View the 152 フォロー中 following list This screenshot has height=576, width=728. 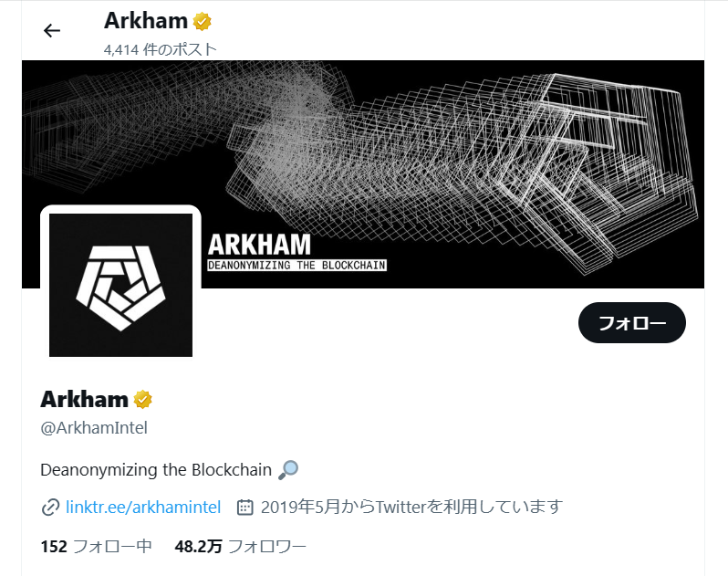[96, 546]
